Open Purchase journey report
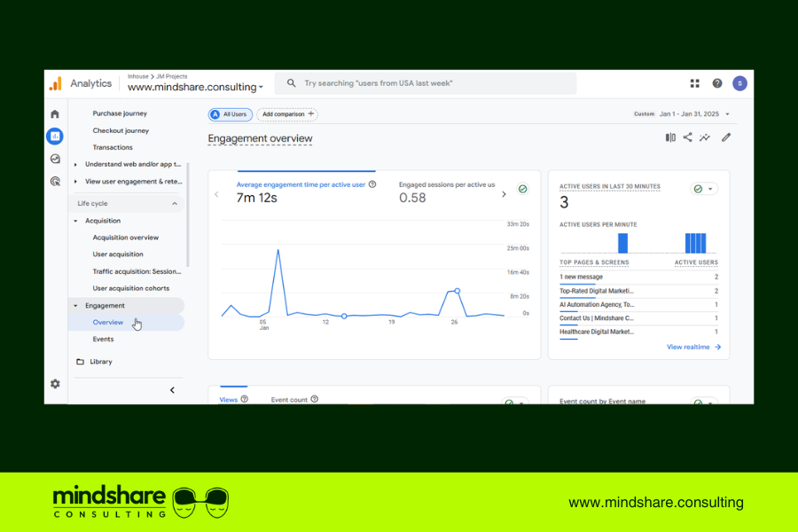Image resolution: width=798 pixels, height=532 pixels. [x=120, y=113]
